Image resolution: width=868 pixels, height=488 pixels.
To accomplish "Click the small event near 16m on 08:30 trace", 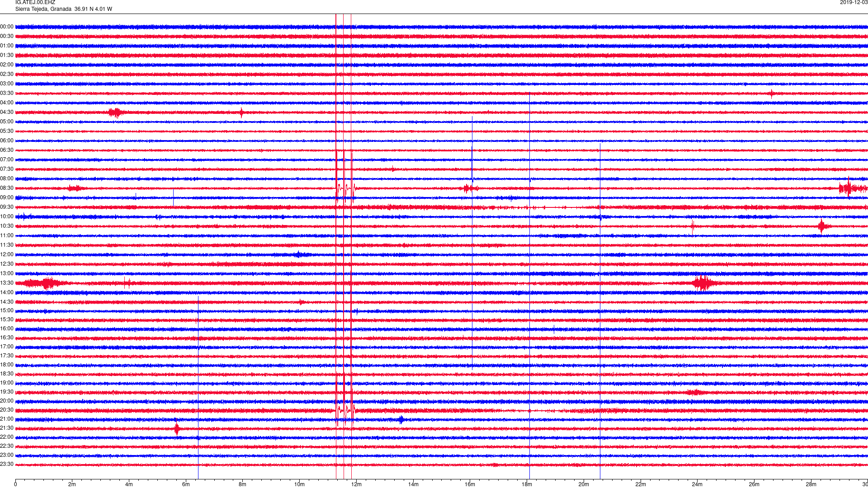I will [470, 188].
